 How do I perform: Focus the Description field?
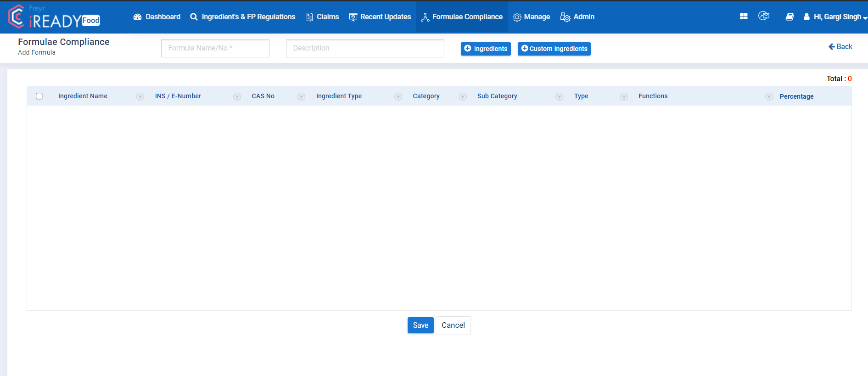coord(365,48)
